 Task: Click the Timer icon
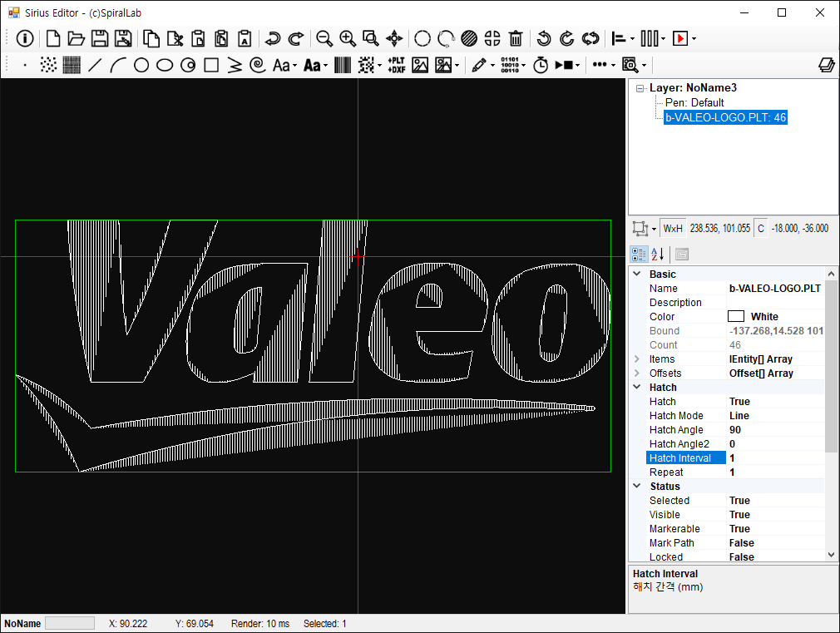(541, 66)
